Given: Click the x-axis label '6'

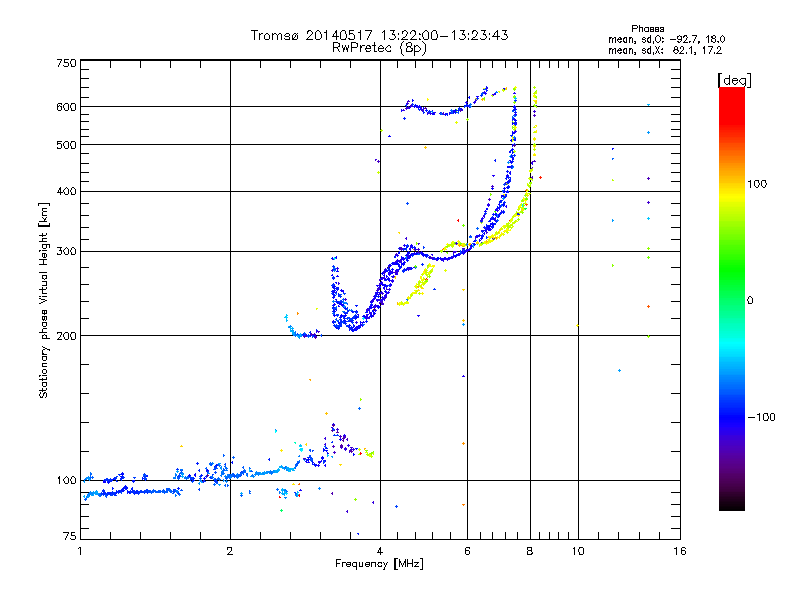Looking at the screenshot, I should point(467,551).
